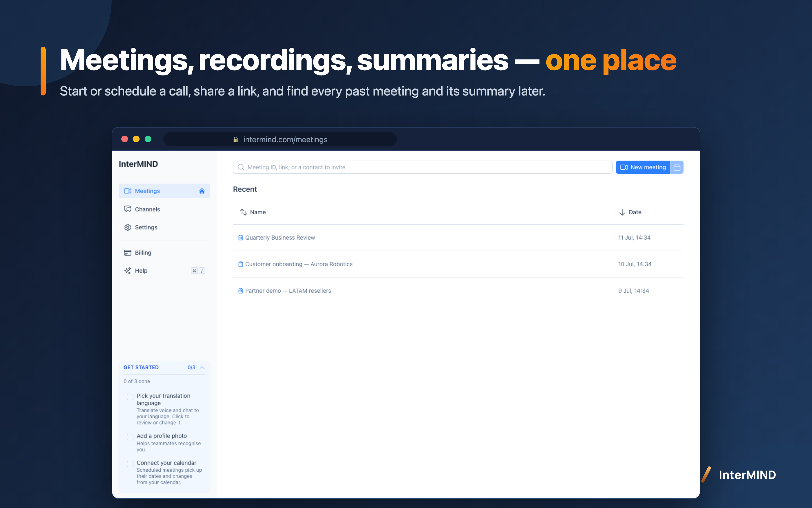Open the Help menu item
Screen dimensions: 812x508
(164, 271)
